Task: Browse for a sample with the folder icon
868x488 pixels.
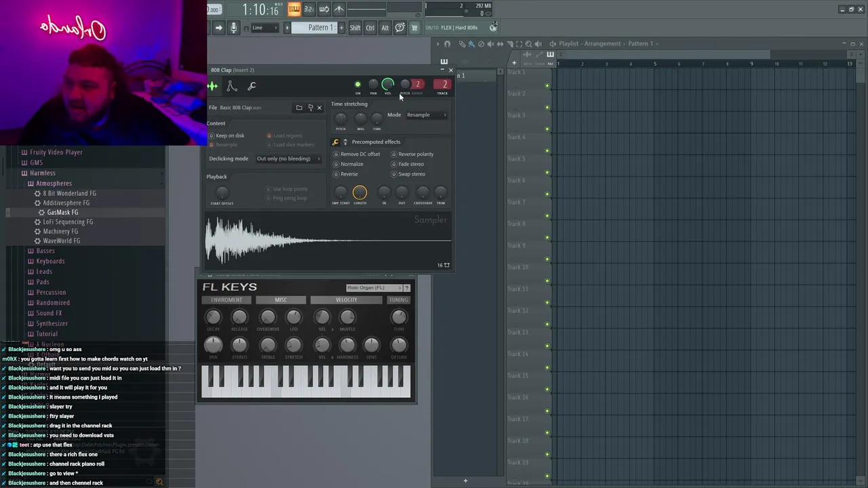Action: point(298,108)
